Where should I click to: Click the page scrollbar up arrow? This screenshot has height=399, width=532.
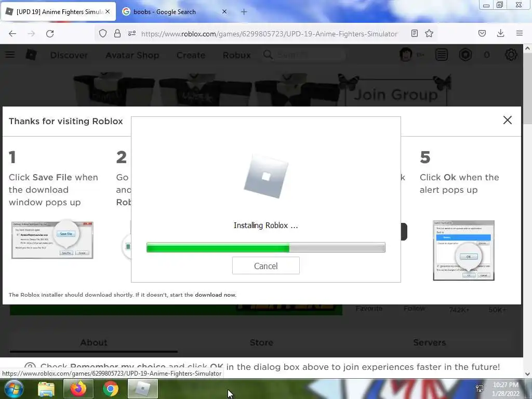tap(527, 48)
